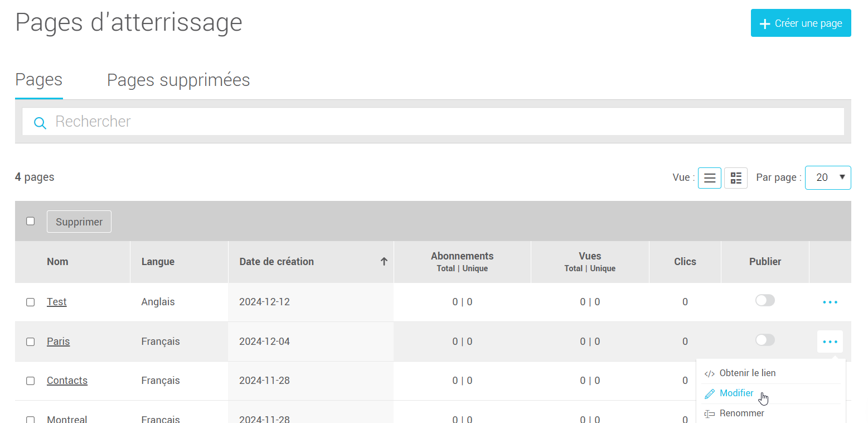This screenshot has height=423, width=868.
Task: Click the code icon beside Obtenir le lien
Action: pos(709,373)
